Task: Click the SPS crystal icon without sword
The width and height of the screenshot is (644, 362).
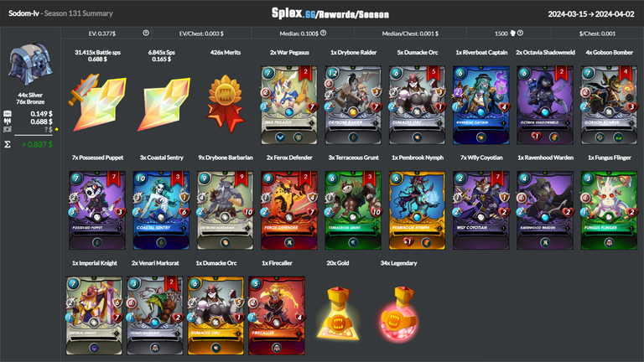Action: 164,104
